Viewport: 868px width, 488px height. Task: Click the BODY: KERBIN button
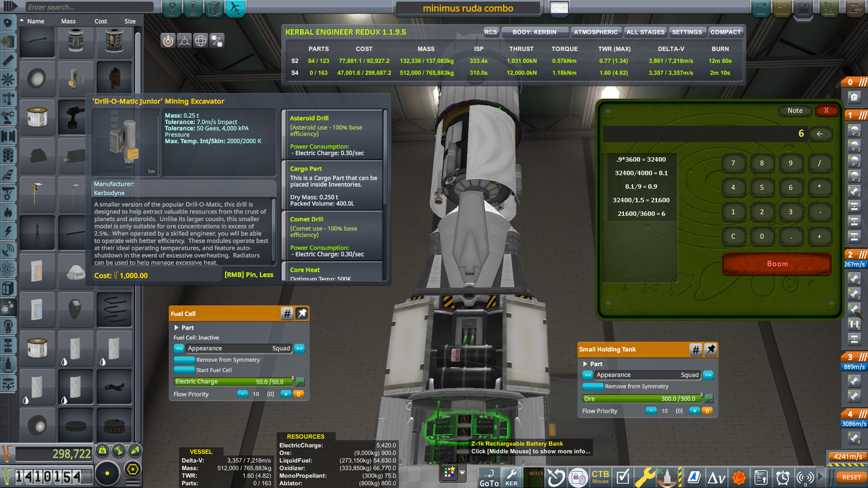point(534,32)
